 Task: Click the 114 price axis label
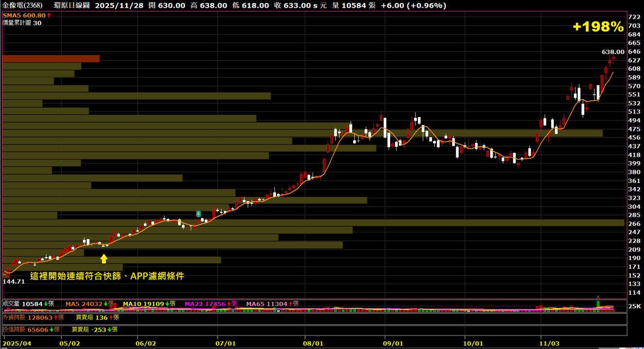(634, 292)
